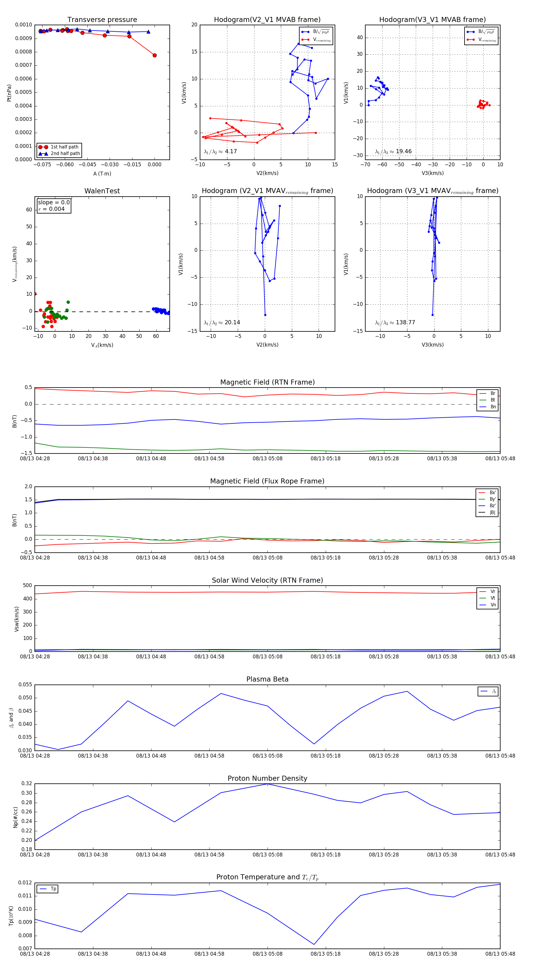
Task: Click the λ1/λ2 ≈ 4.17 annotation
Action: click(220, 151)
